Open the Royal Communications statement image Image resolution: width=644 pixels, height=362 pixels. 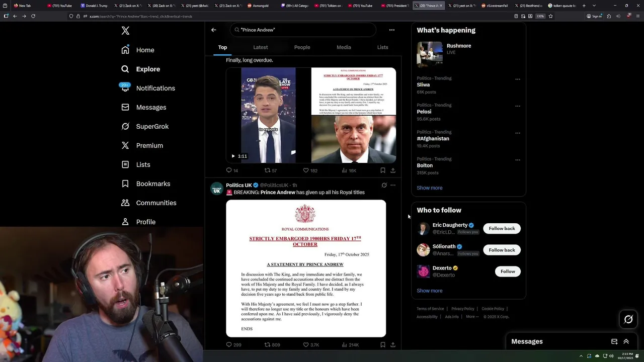[x=306, y=268]
